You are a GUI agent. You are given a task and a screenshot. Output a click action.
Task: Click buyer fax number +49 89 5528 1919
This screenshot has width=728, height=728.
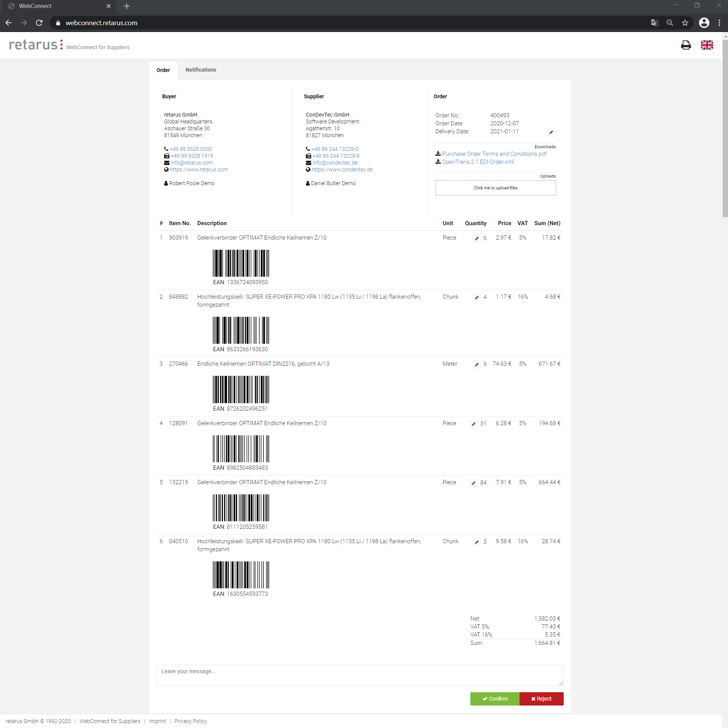point(192,156)
